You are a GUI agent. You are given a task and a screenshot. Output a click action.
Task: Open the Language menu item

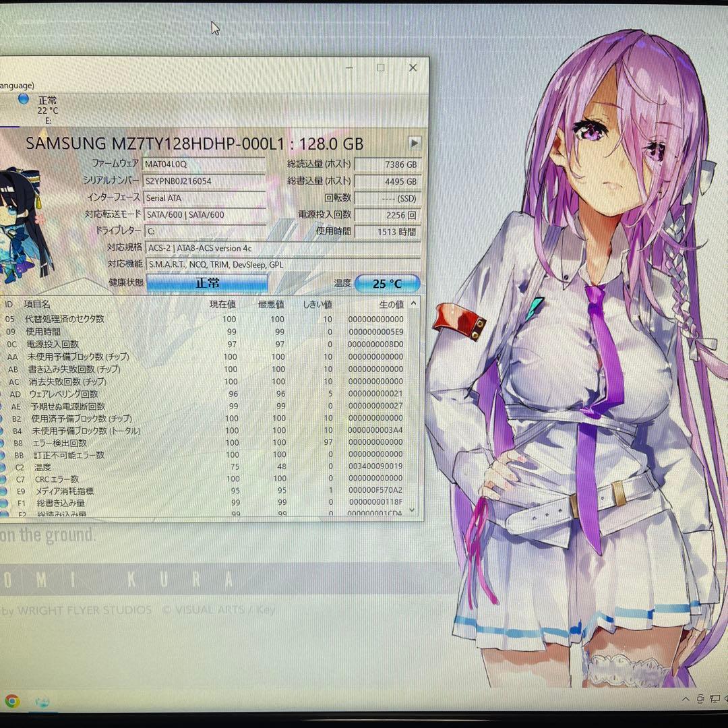tap(16, 85)
